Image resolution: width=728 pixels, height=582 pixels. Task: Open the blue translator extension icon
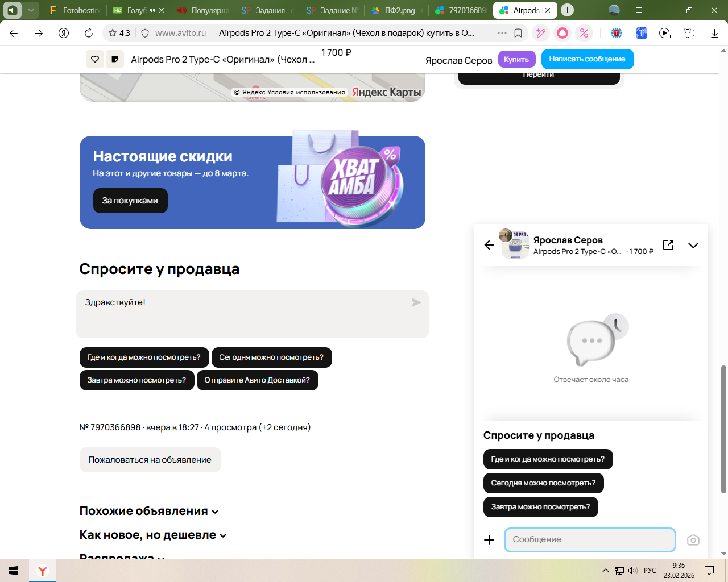point(641,33)
